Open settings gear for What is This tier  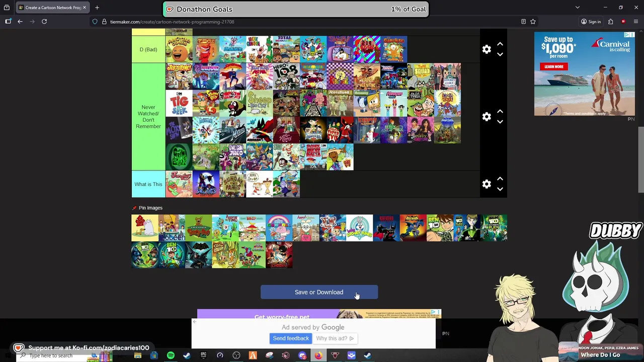(x=487, y=184)
